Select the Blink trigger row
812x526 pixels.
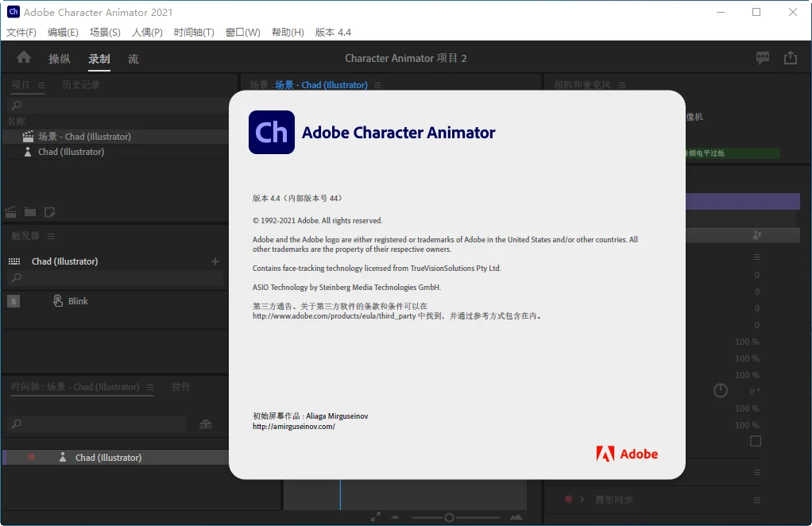[78, 301]
